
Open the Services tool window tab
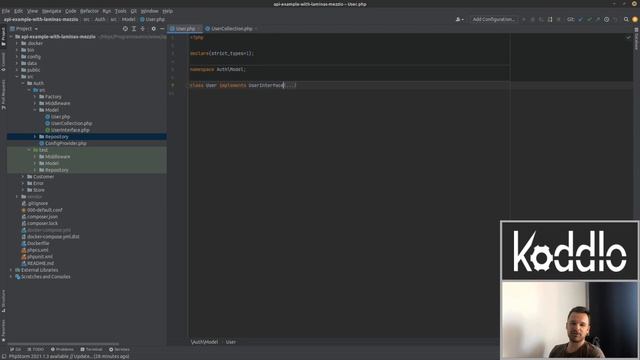[119, 349]
